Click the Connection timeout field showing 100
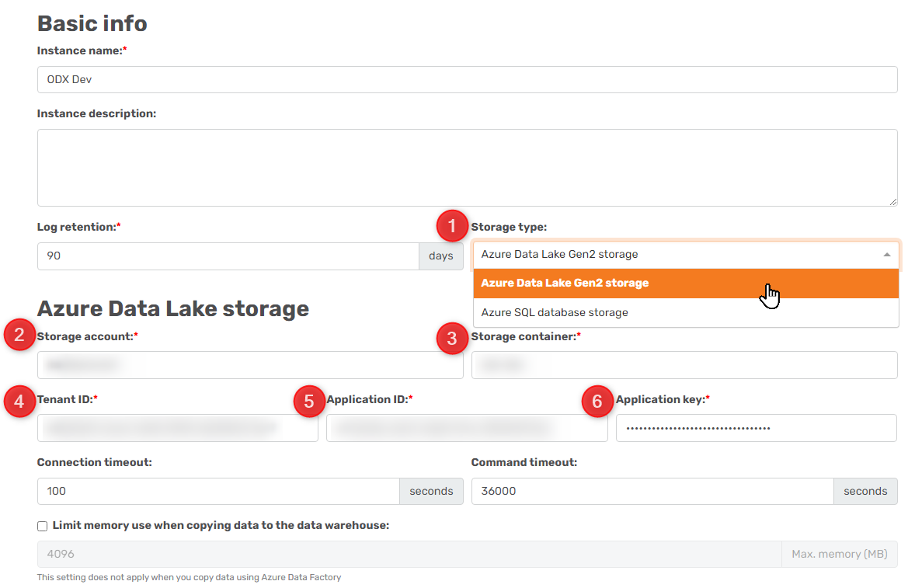The height and width of the screenshot is (588, 908). click(218, 491)
